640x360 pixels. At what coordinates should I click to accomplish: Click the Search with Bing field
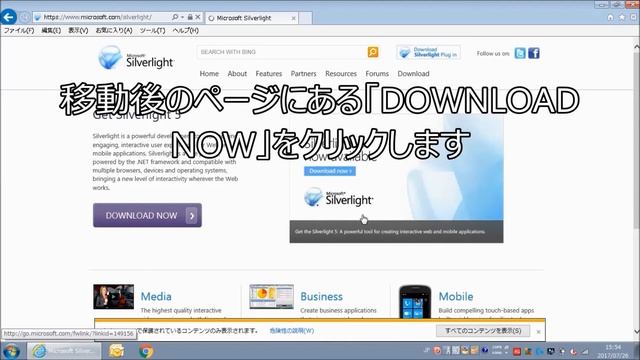(282, 52)
